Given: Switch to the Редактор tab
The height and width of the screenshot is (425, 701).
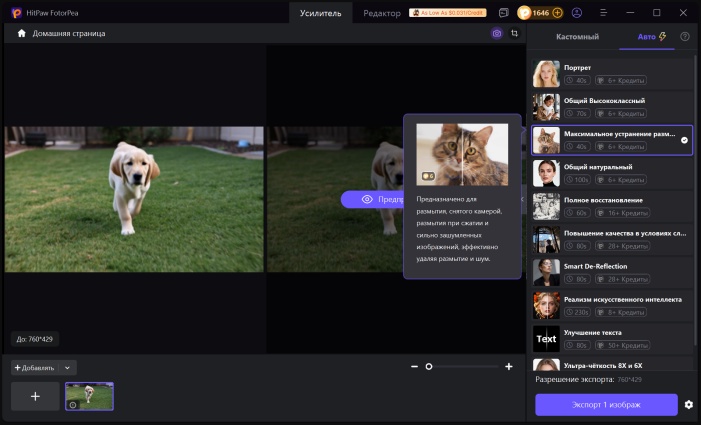Looking at the screenshot, I should [382, 13].
